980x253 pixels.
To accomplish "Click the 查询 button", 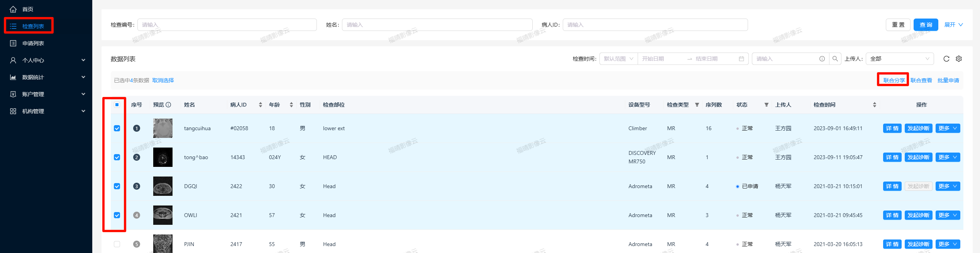I will point(926,25).
